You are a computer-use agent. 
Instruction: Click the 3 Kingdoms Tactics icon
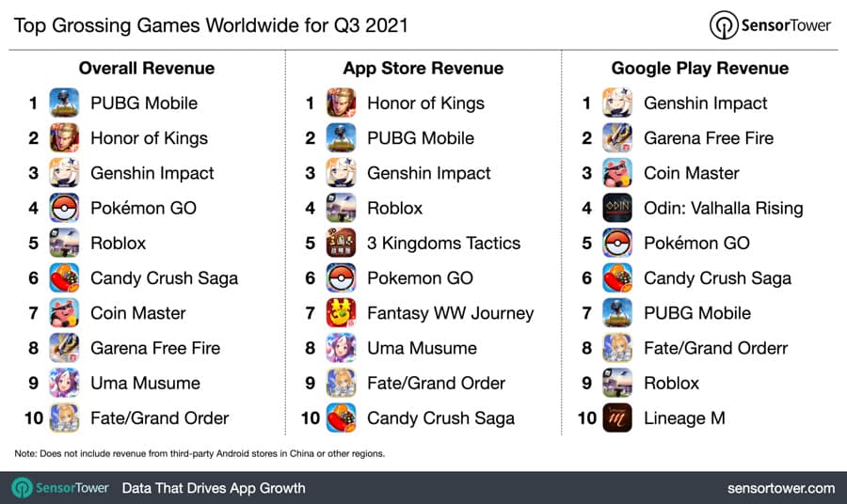(x=341, y=244)
